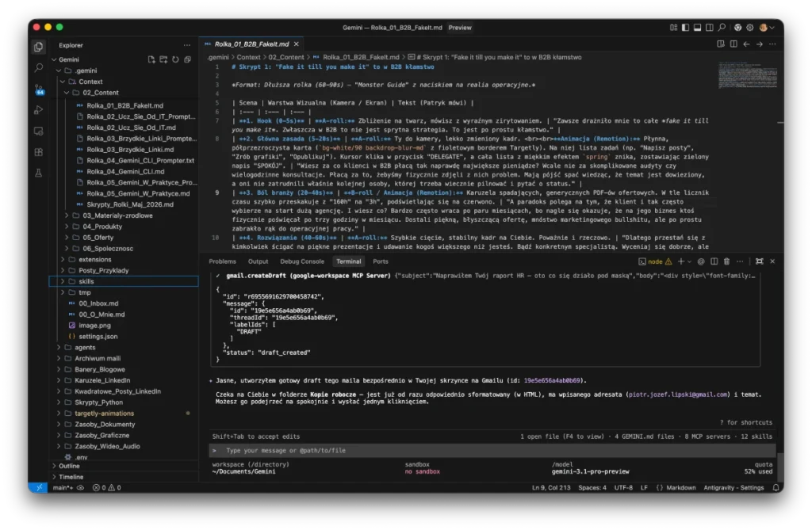This screenshot has width=812, height=530.
Task: Switch to the Ports panel tab
Action: click(x=380, y=261)
